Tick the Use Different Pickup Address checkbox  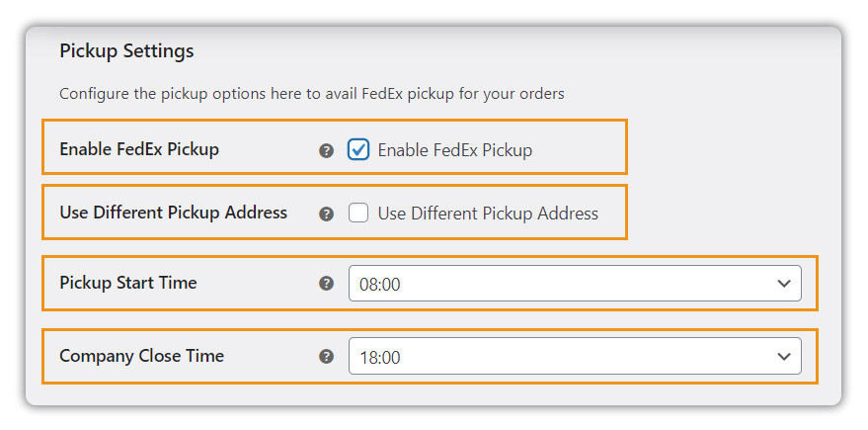pos(358,213)
